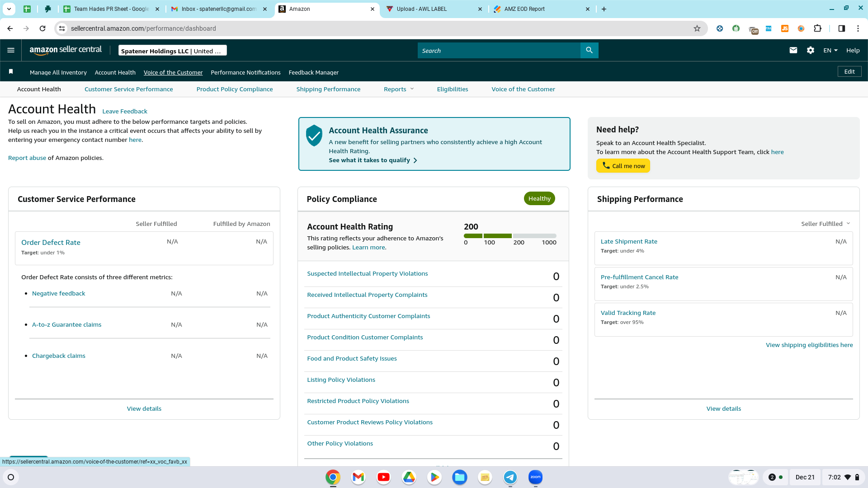Open the settings gear icon

point(811,51)
